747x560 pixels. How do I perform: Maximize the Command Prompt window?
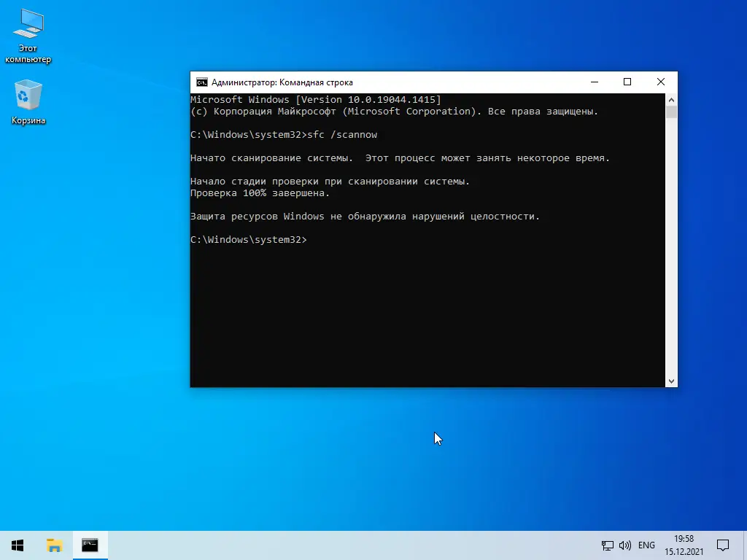tap(627, 82)
